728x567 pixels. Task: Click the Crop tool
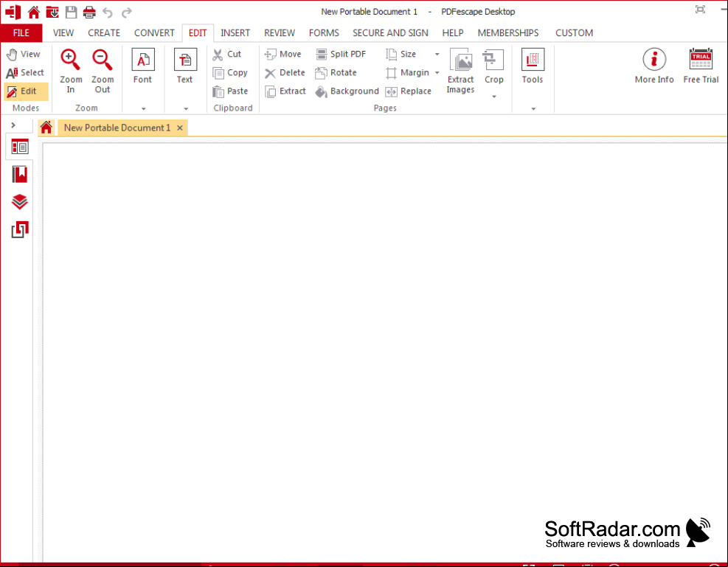[x=493, y=66]
